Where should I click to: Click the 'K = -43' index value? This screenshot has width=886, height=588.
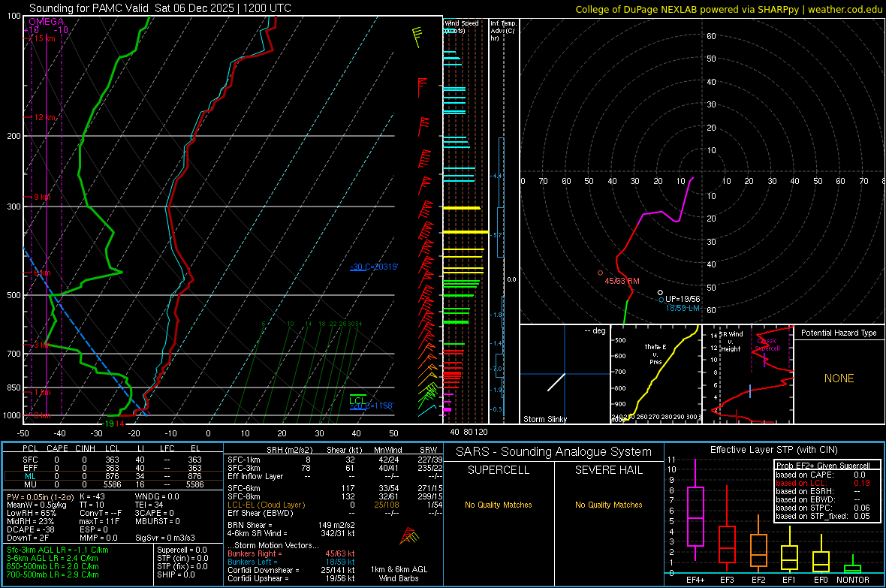[x=92, y=496]
